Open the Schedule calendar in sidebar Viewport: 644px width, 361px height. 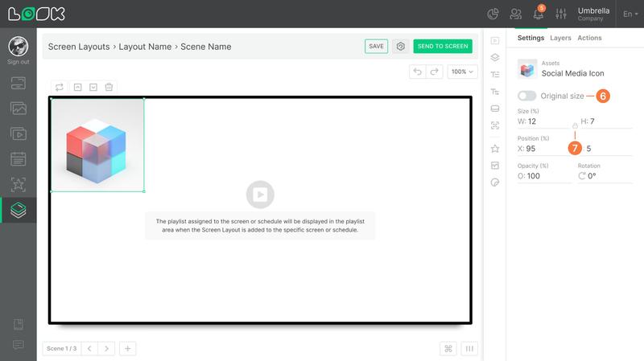tap(18, 159)
